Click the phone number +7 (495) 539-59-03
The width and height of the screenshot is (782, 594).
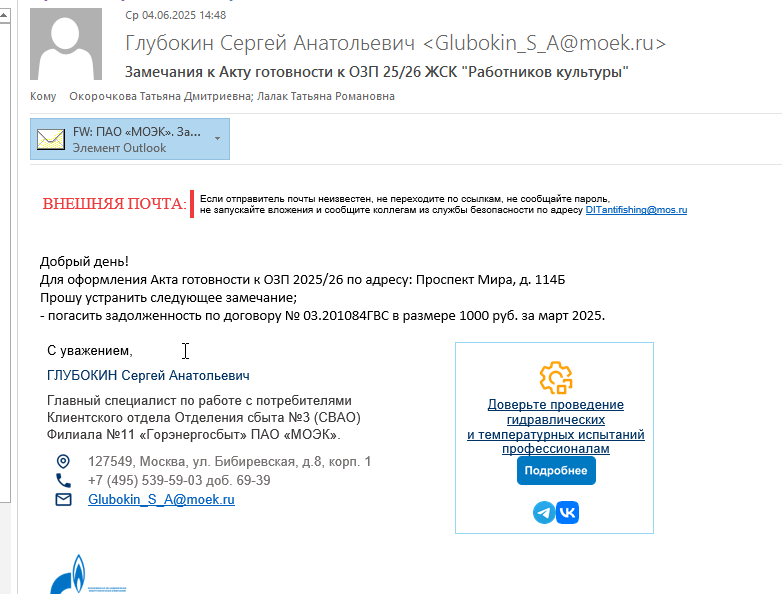179,480
